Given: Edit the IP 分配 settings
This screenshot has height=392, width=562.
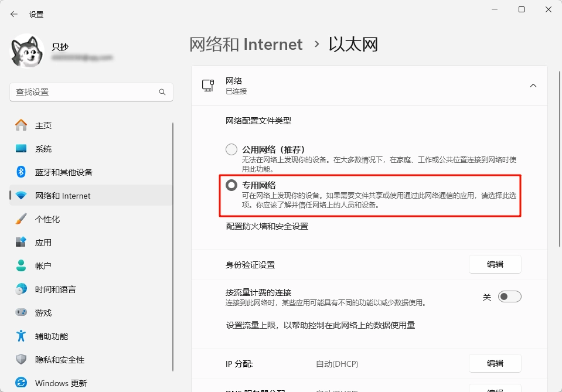Looking at the screenshot, I should (495, 363).
